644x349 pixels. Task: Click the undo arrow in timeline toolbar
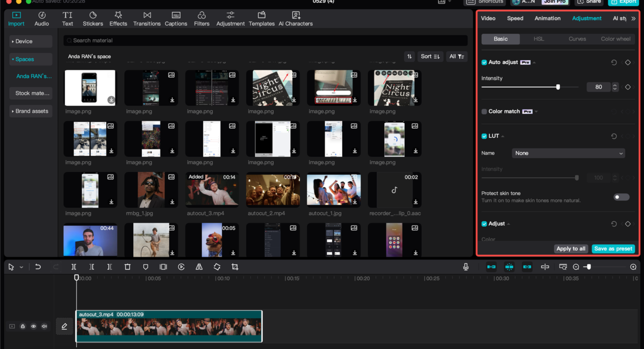point(38,267)
